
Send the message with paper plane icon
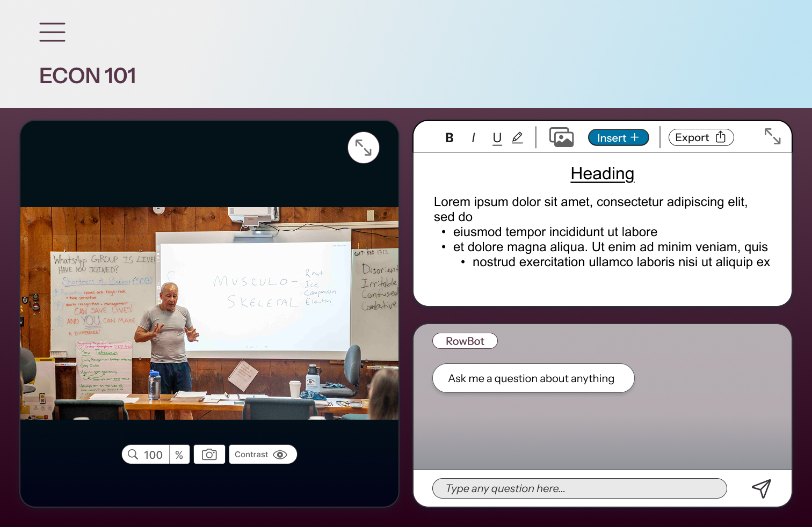761,488
